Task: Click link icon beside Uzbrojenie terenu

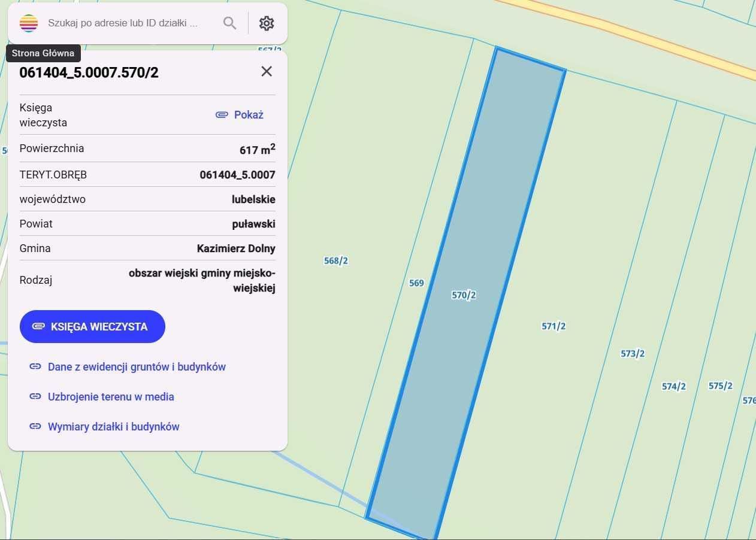Action: [35, 397]
